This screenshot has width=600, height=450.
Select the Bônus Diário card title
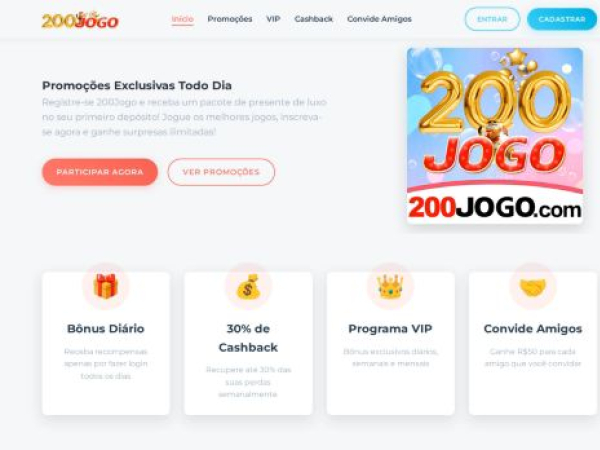[106, 329]
